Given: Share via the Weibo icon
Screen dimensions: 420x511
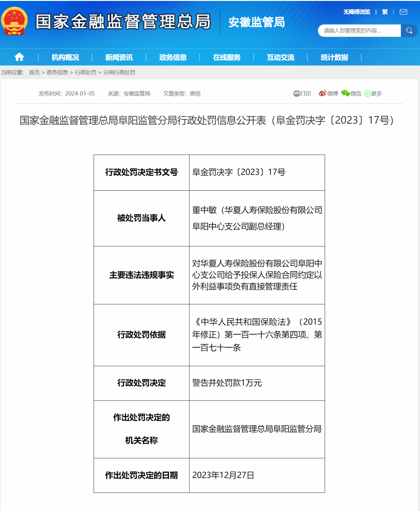Looking at the screenshot, I should 322,93.
